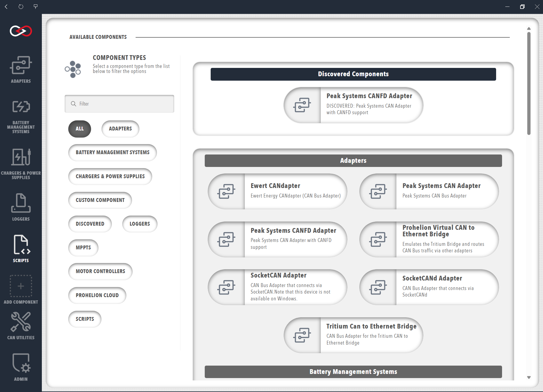Filter by MPPTS
The width and height of the screenshot is (543, 392).
83,248
